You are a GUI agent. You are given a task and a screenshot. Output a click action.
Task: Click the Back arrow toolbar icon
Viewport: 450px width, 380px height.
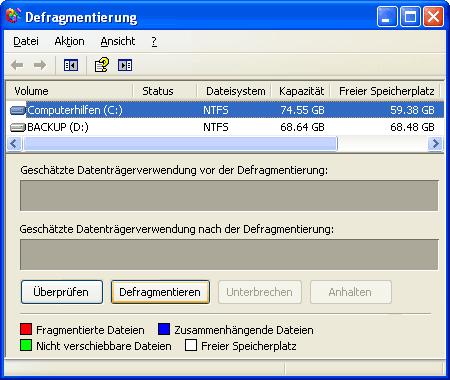click(x=17, y=65)
